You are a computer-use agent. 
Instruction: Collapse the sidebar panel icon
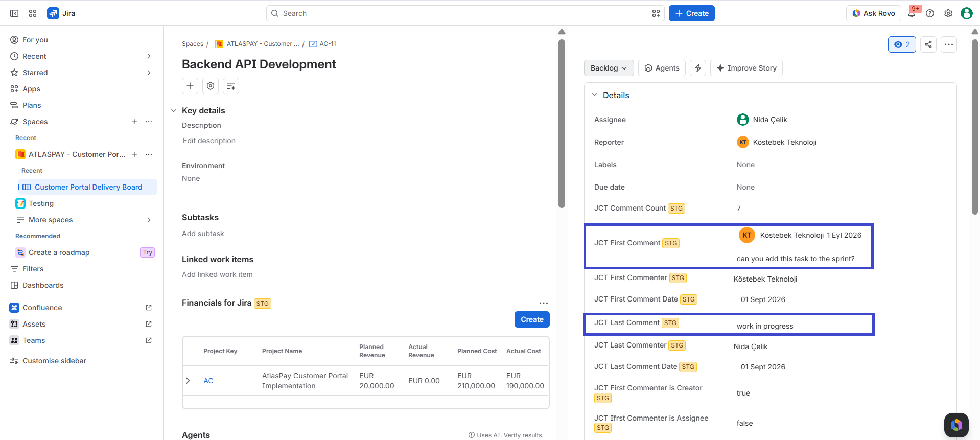[x=14, y=13]
